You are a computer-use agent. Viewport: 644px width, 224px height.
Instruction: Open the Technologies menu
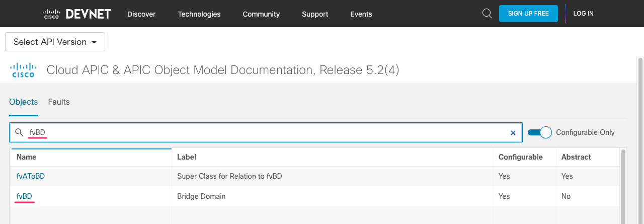click(199, 14)
